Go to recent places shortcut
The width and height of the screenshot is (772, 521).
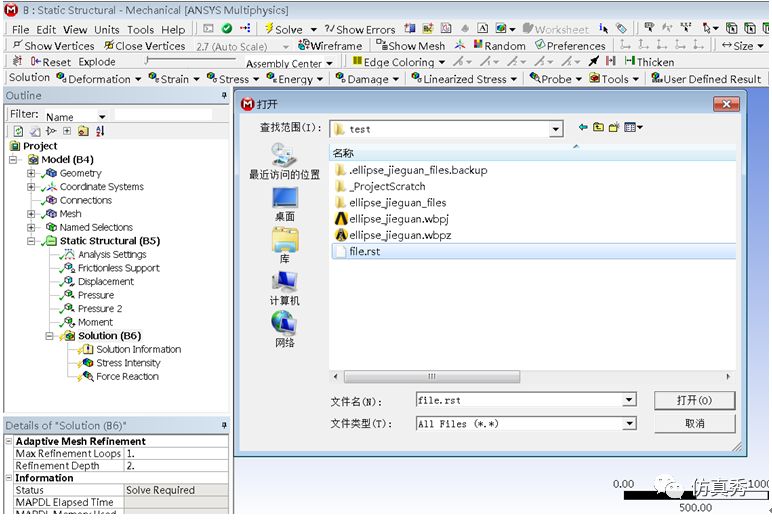[284, 162]
